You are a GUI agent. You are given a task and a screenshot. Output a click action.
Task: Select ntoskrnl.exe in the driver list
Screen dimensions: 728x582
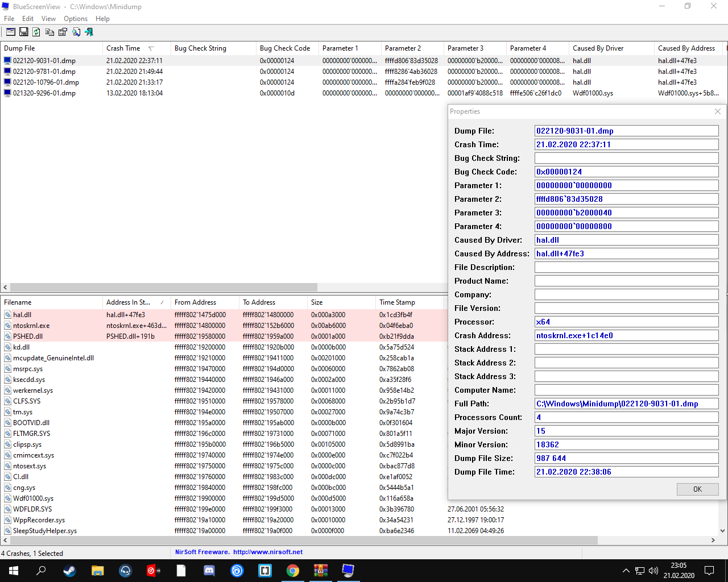pyautogui.click(x=31, y=326)
